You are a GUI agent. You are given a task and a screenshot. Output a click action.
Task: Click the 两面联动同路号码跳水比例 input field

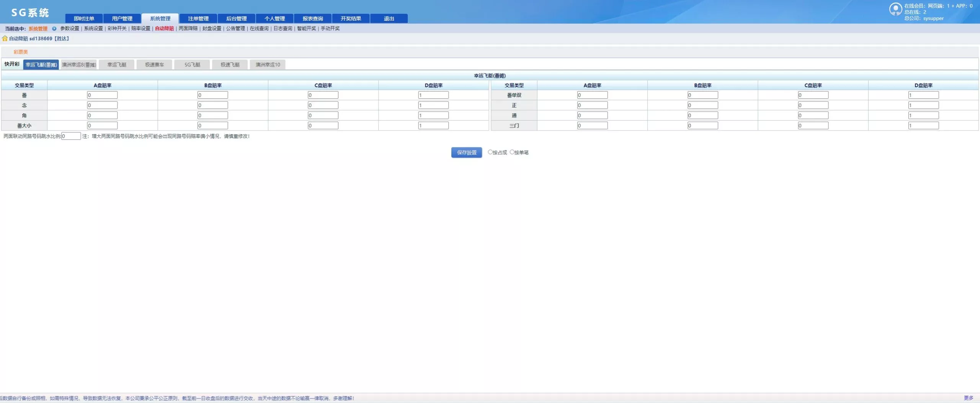71,136
